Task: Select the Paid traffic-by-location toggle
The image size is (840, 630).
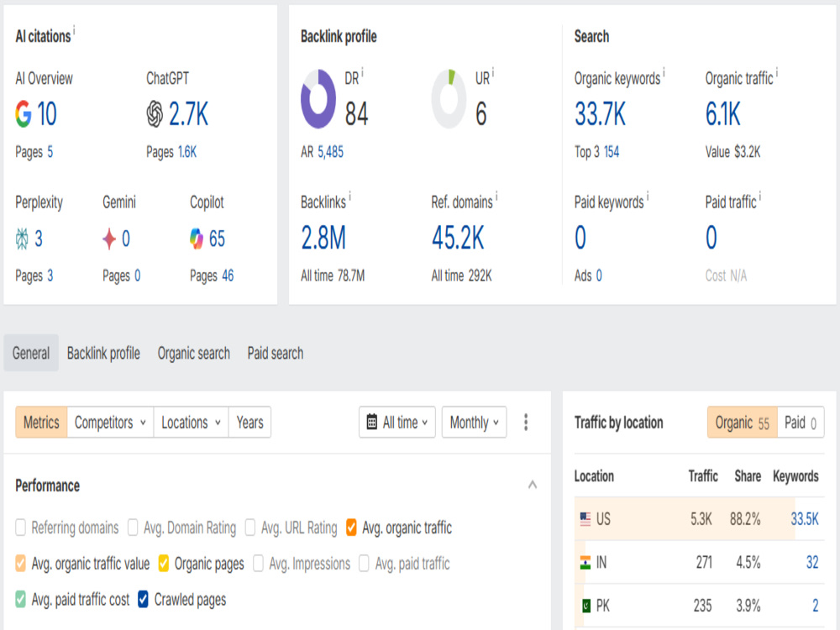Action: pos(801,423)
